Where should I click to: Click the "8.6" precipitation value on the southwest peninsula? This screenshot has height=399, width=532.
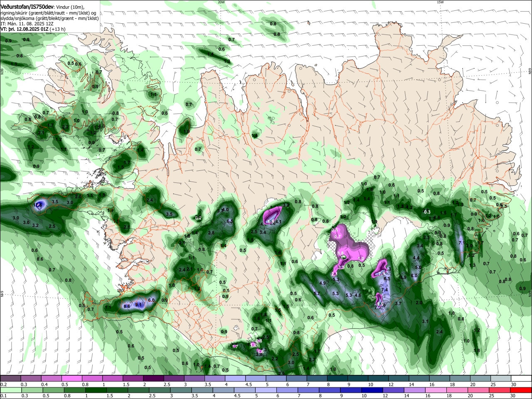pyautogui.click(x=127, y=306)
